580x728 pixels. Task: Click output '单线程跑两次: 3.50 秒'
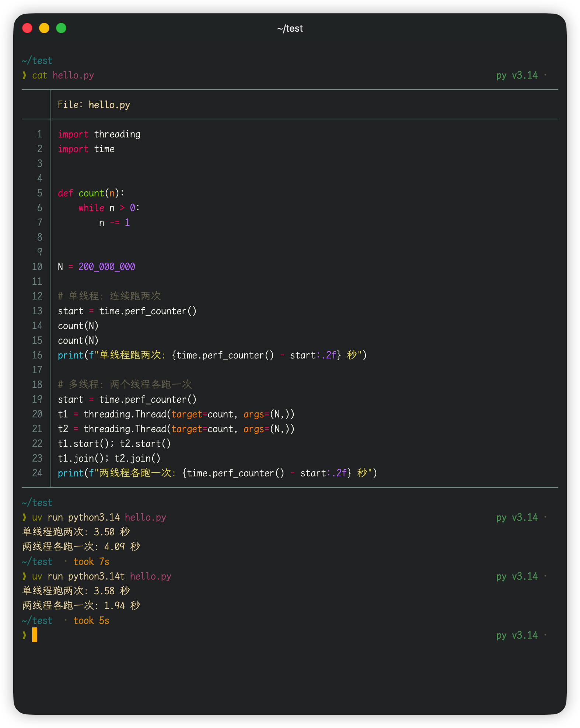76,532
